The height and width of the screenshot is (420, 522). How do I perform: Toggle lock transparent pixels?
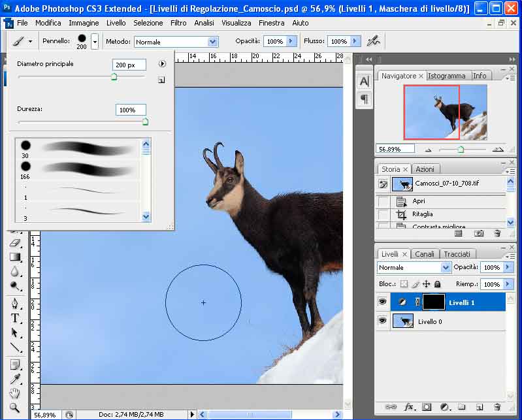pos(404,284)
